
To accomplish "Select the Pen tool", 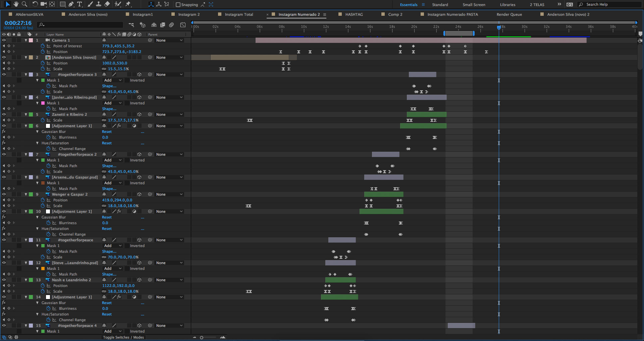I will click(x=71, y=4).
